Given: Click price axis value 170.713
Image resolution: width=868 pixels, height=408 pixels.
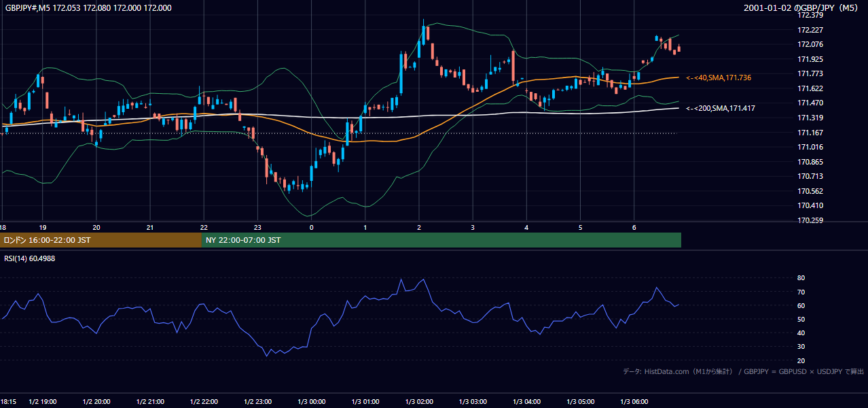Looking at the screenshot, I should coord(810,177).
